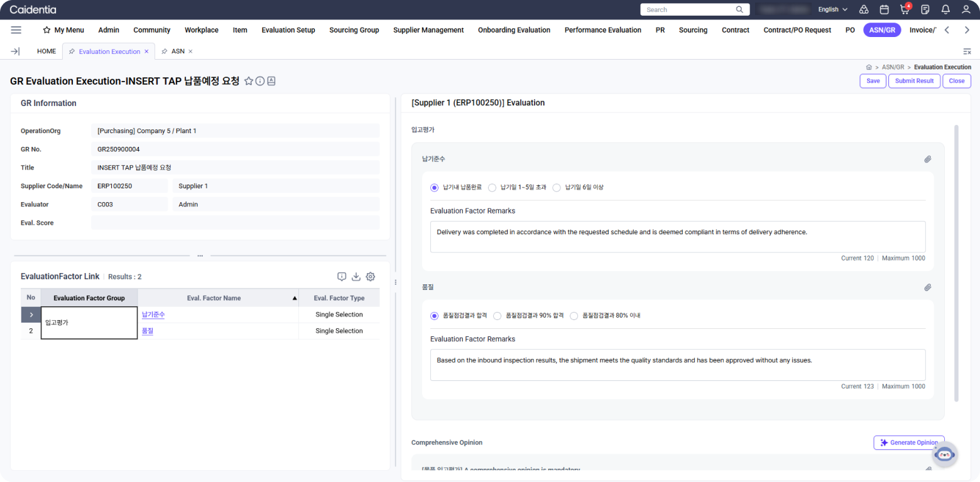
Task: Open the calendar icon in header
Action: (884, 9)
